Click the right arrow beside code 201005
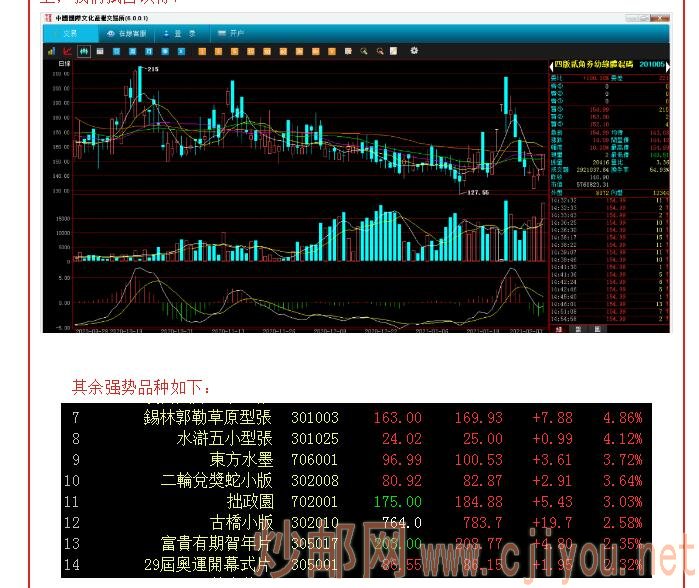This screenshot has height=588, width=699. pyautogui.click(x=668, y=64)
